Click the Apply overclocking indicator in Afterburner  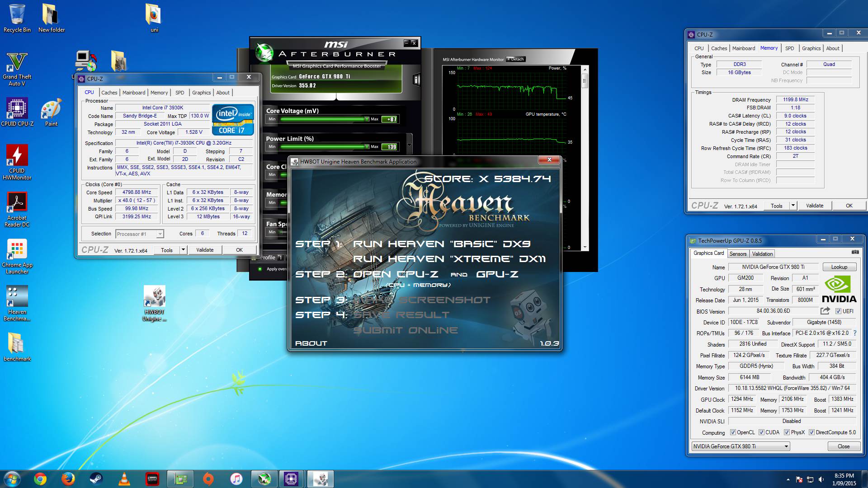coord(260,269)
